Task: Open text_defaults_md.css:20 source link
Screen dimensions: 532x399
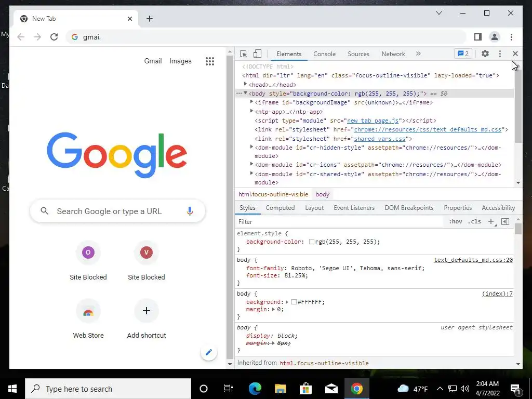Action: click(x=473, y=260)
